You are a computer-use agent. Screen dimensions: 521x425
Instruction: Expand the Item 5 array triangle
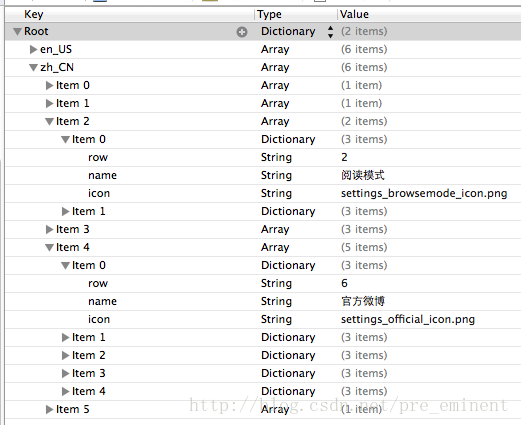(49, 409)
